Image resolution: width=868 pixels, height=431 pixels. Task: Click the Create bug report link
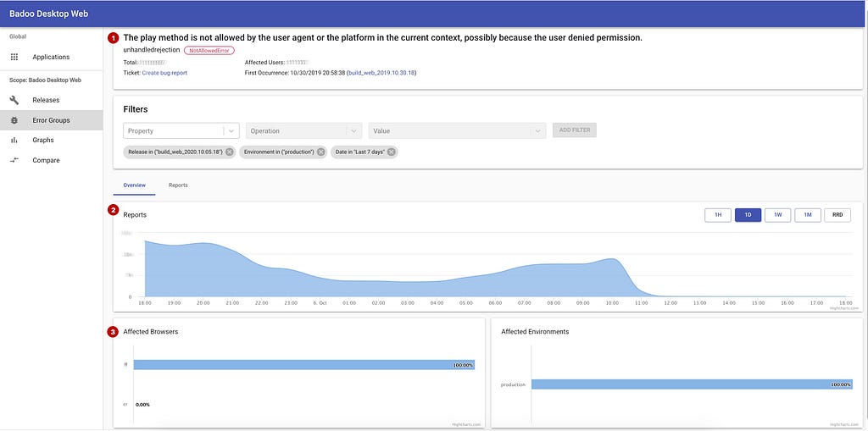click(165, 73)
